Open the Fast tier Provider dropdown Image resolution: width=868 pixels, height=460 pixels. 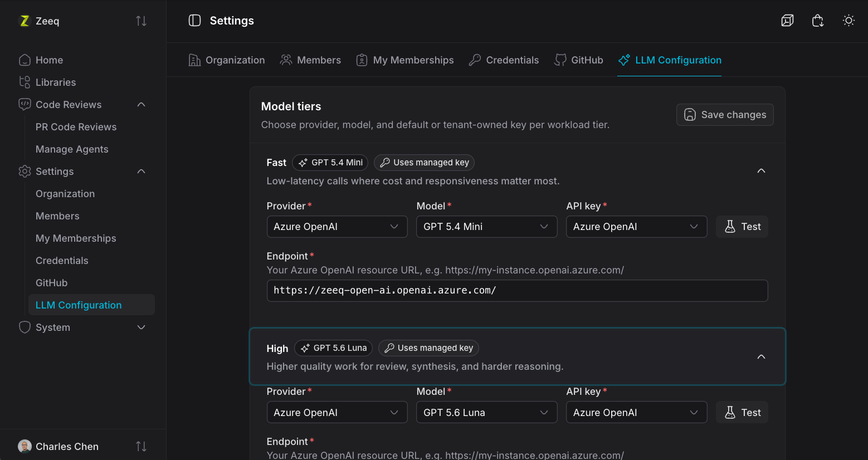pos(337,227)
